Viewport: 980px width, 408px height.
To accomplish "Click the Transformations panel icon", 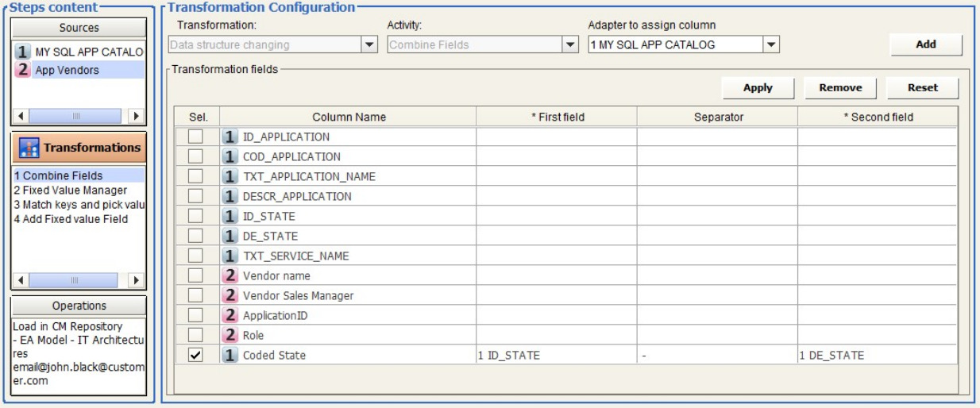I will [x=31, y=148].
